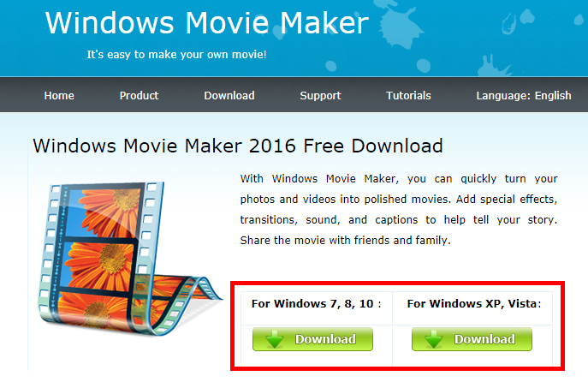Click the "For Windows XP, Vista" label
The width and height of the screenshot is (588, 388).
(x=474, y=303)
